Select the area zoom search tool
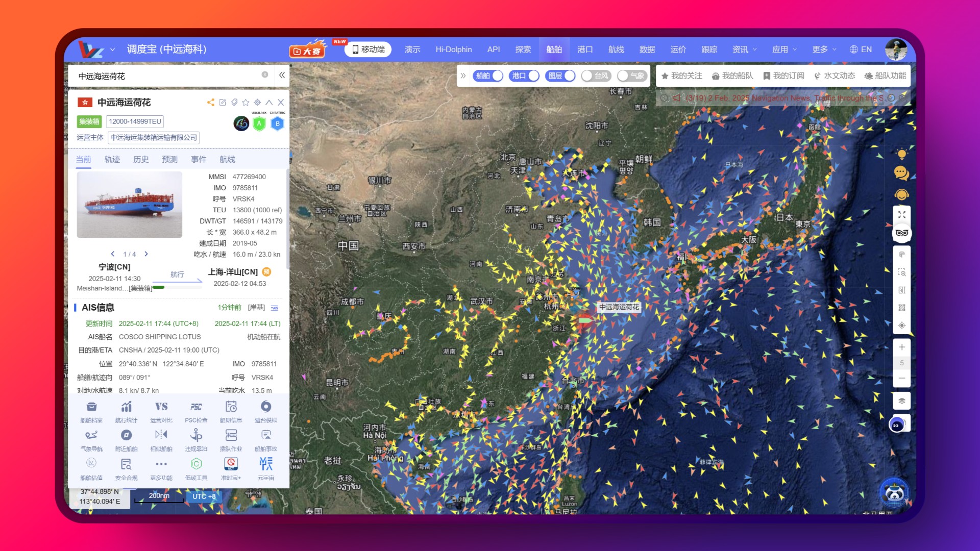 [x=902, y=272]
